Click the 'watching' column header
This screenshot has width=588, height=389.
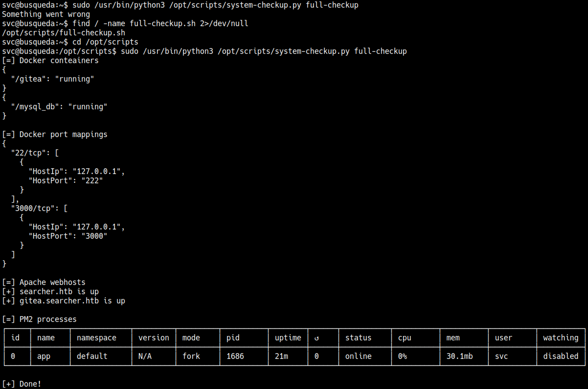560,338
